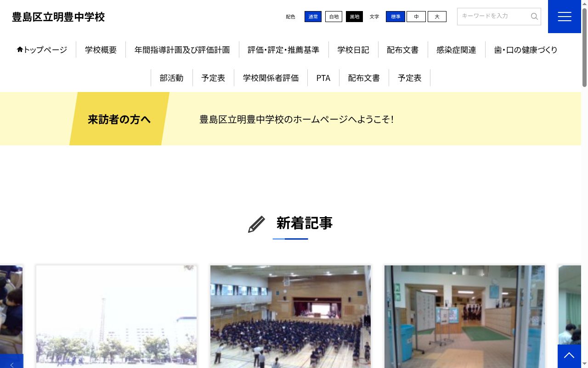588x368 pixels.
Task: Click the welcome text ending in へようこそ!
Action: (x=297, y=119)
